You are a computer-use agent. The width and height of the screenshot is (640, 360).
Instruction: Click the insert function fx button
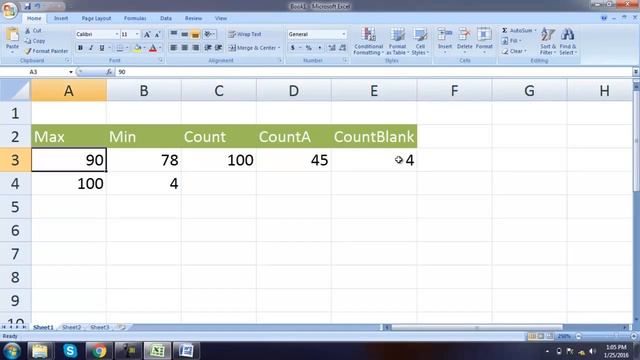109,72
